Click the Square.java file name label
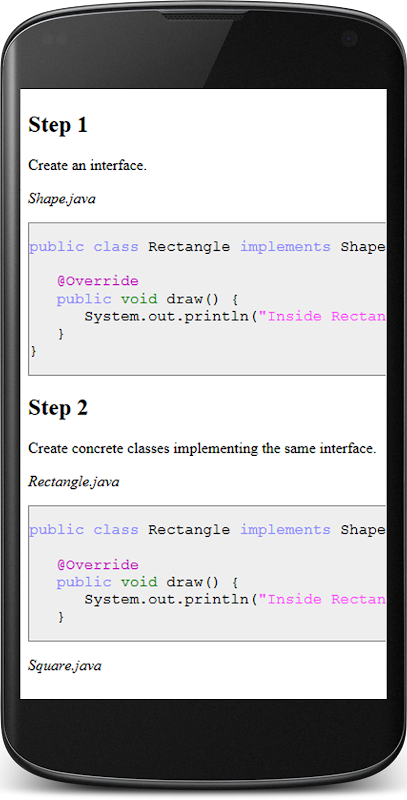The width and height of the screenshot is (407, 800). click(65, 666)
